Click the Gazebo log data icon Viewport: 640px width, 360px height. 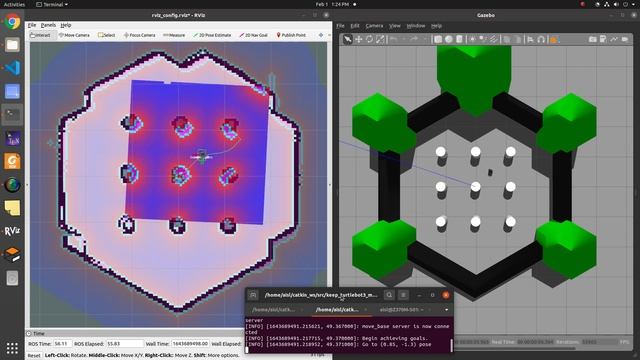pyautogui.click(x=603, y=39)
